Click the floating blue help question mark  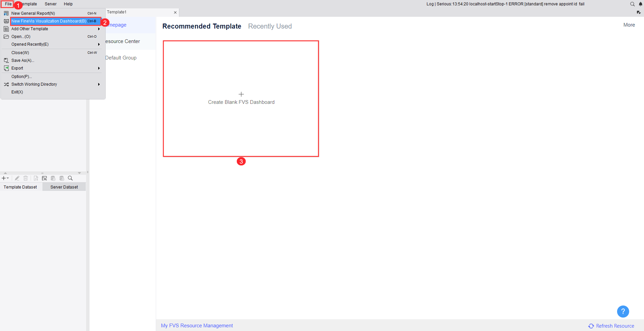[623, 311]
